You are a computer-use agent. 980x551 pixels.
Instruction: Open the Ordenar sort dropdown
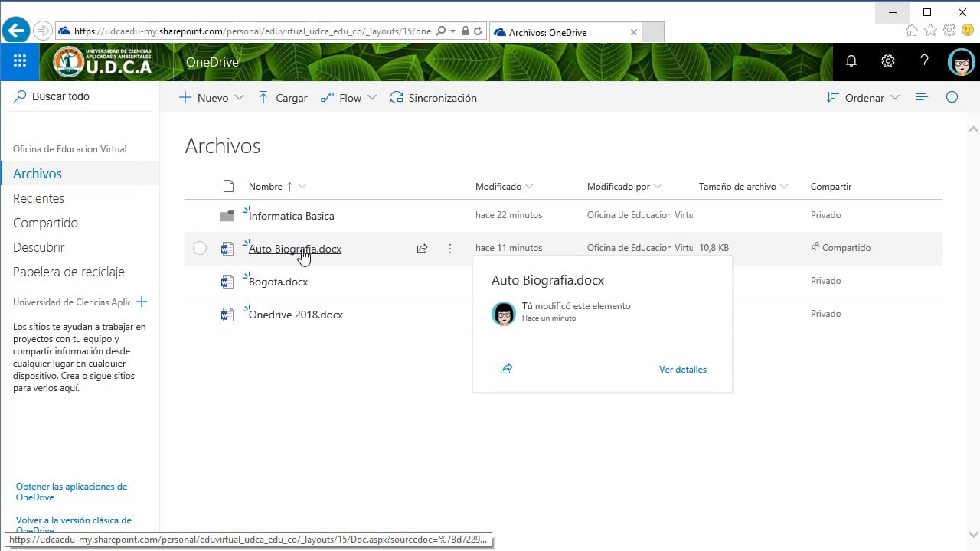pos(864,98)
